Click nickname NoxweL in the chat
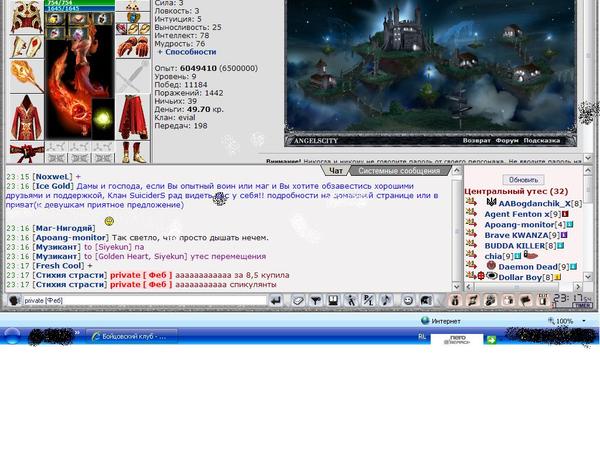The image size is (600, 450). [x=53, y=176]
